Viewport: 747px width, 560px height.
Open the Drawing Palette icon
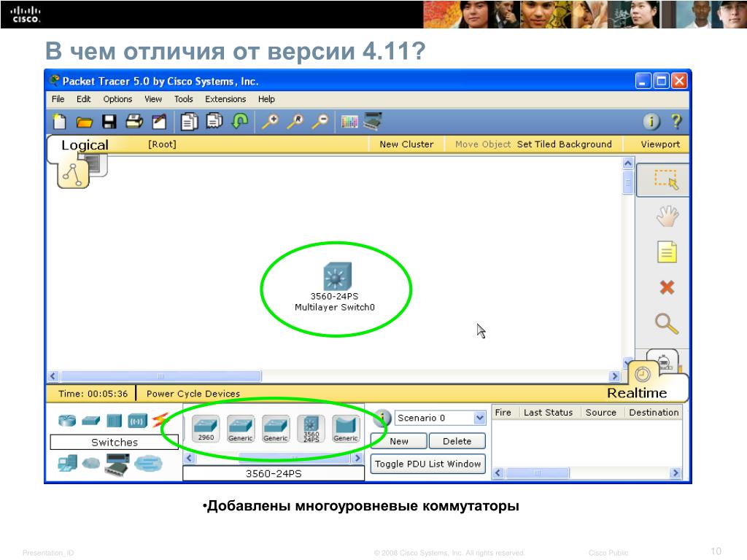(x=349, y=122)
